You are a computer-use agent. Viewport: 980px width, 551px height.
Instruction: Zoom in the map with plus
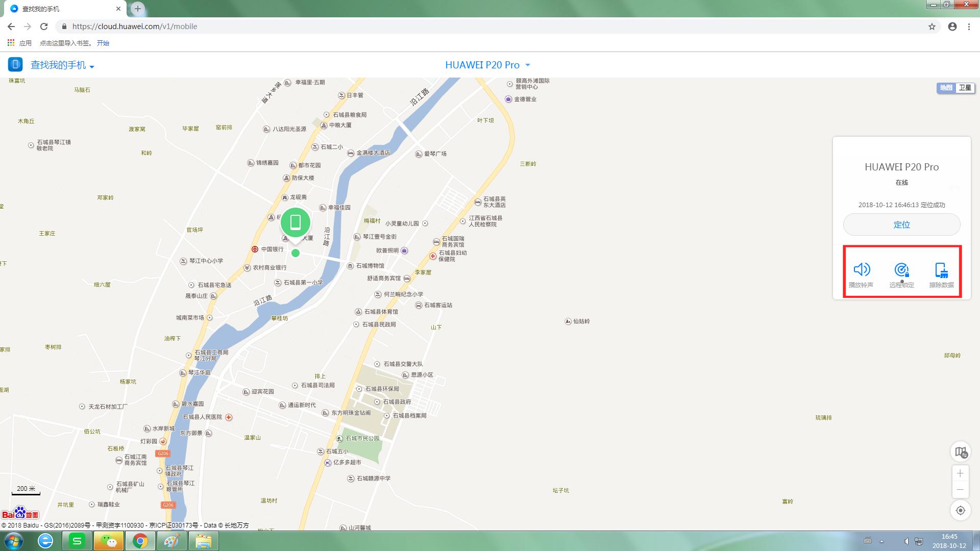click(960, 473)
